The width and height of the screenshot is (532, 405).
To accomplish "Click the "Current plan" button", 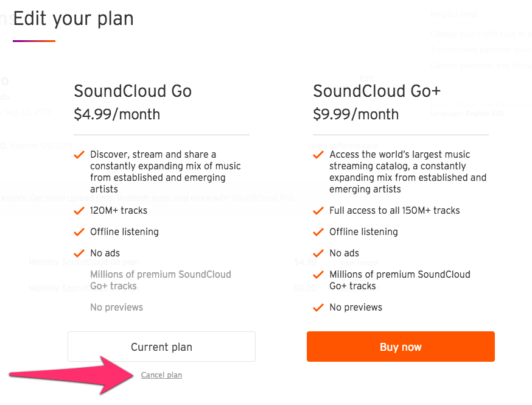I will coord(161,346).
